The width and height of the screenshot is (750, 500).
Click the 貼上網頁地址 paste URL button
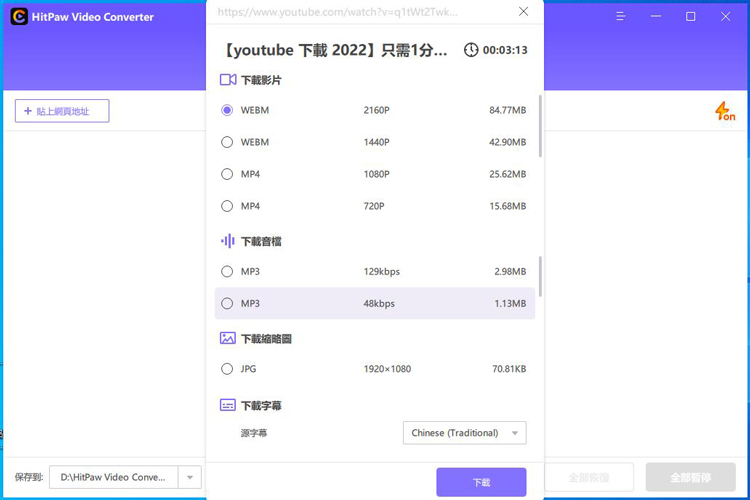tap(62, 111)
